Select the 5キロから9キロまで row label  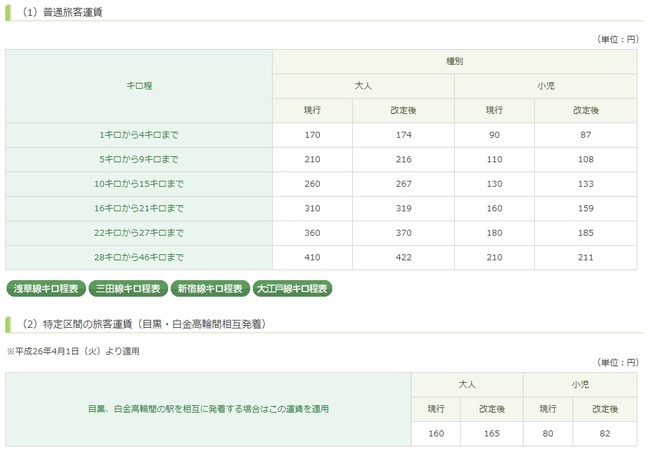(139, 159)
